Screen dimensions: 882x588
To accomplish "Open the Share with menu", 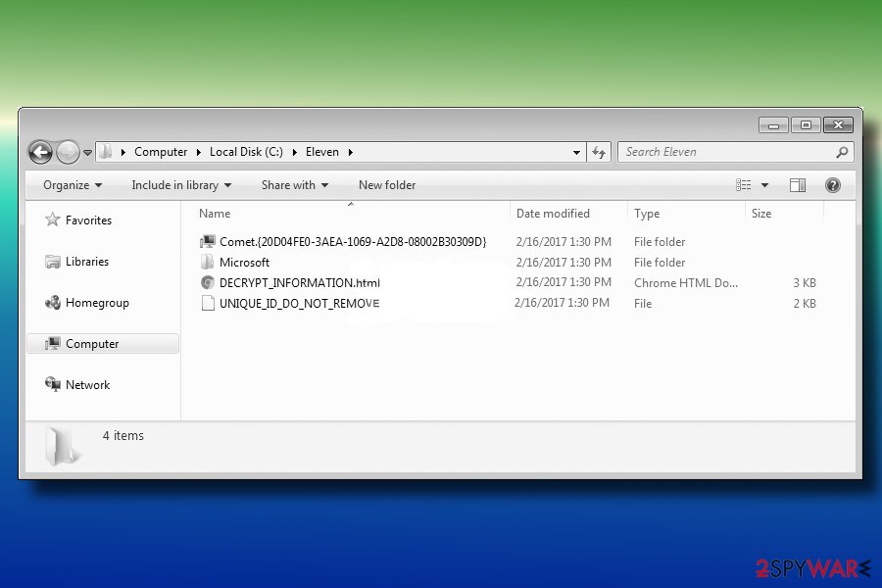I will click(294, 185).
